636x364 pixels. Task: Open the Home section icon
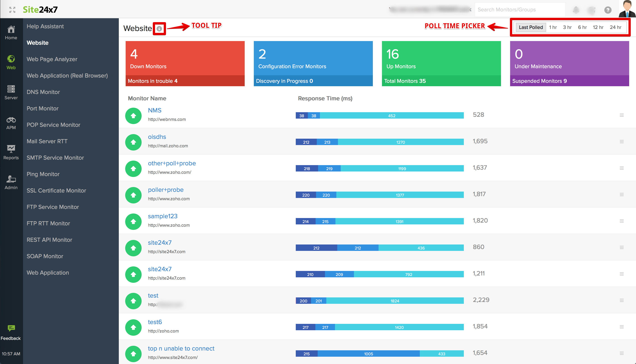pyautogui.click(x=11, y=29)
